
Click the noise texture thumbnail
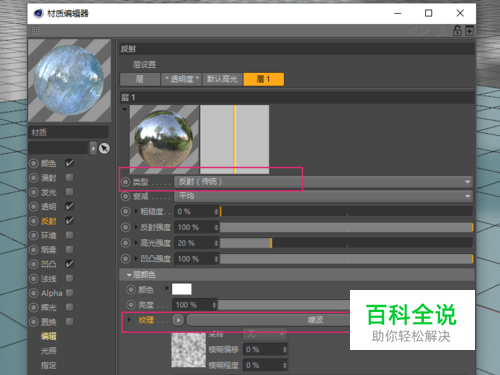[188, 349]
